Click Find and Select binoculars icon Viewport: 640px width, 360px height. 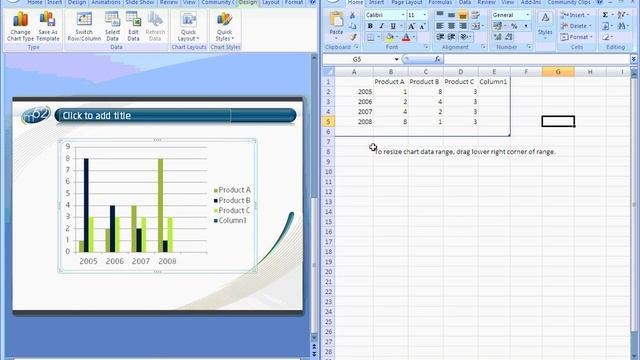[622, 26]
